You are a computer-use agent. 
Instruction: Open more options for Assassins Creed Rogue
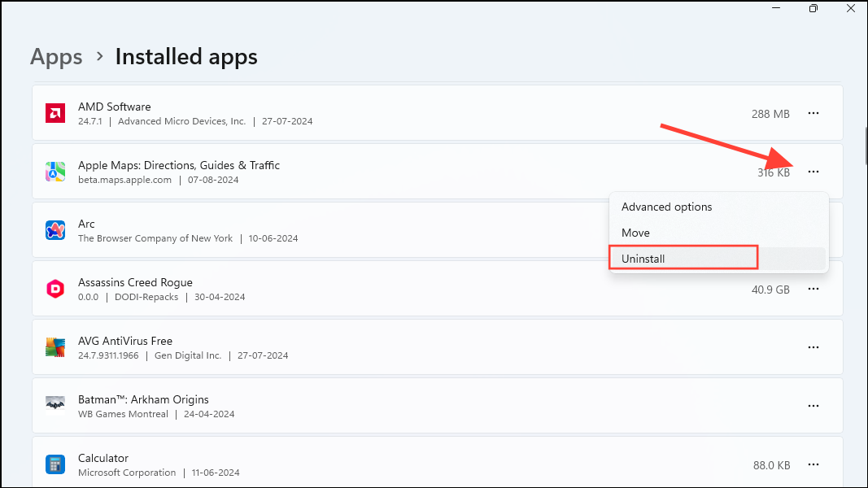813,289
